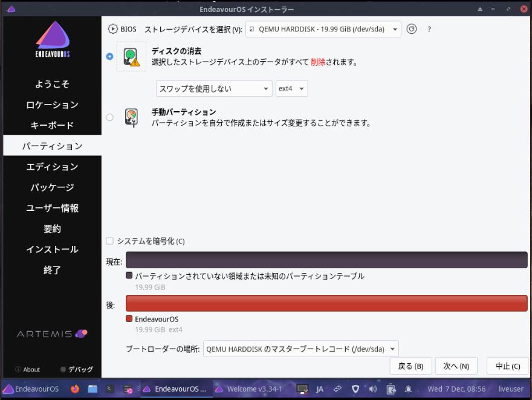Click the red 削除 warning word

[x=318, y=62]
